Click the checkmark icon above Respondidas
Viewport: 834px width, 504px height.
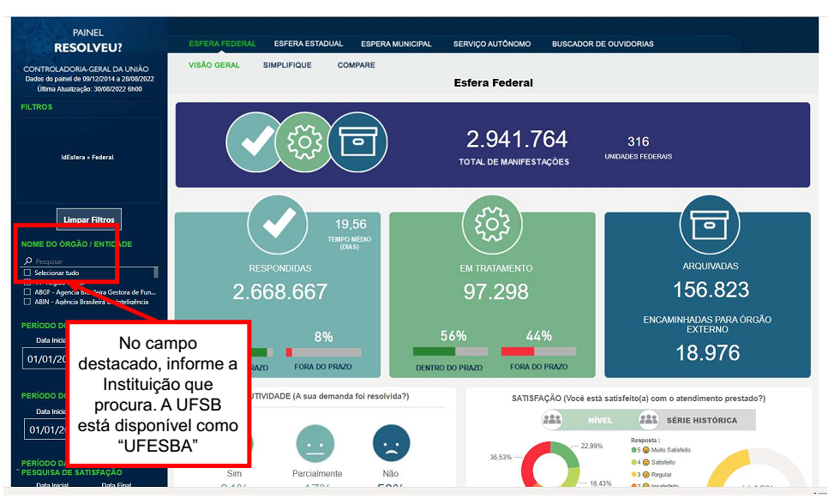tap(278, 225)
